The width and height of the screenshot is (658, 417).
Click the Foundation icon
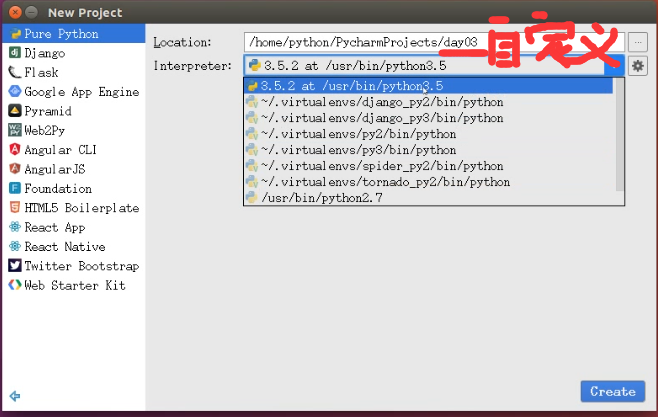point(15,188)
